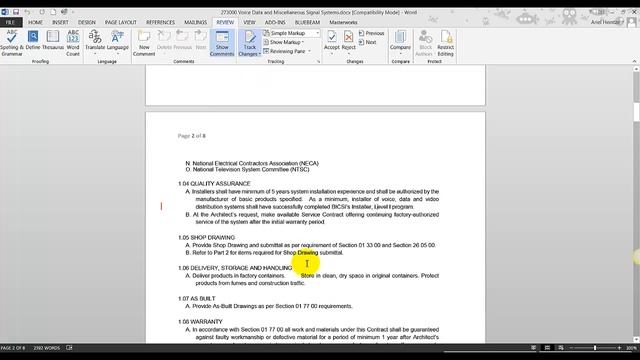Open the Masterworks ribbon tab
Image resolution: width=640 pixels, height=360 pixels.
click(x=343, y=22)
